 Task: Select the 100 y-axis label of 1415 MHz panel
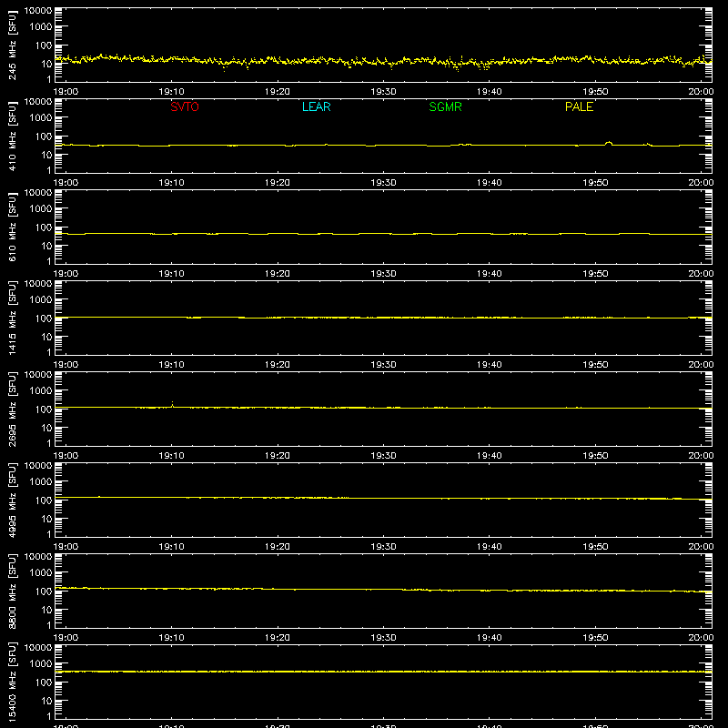tap(44, 318)
